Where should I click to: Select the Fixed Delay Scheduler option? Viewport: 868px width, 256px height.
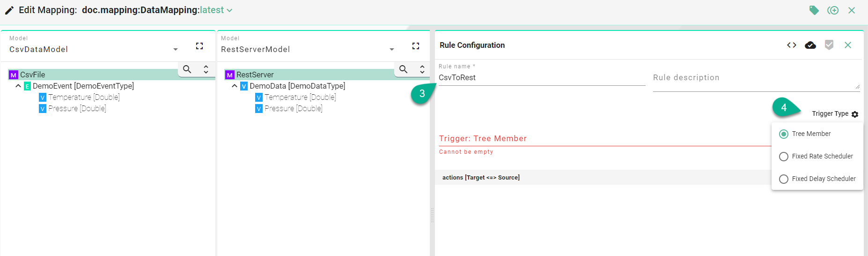tap(784, 179)
